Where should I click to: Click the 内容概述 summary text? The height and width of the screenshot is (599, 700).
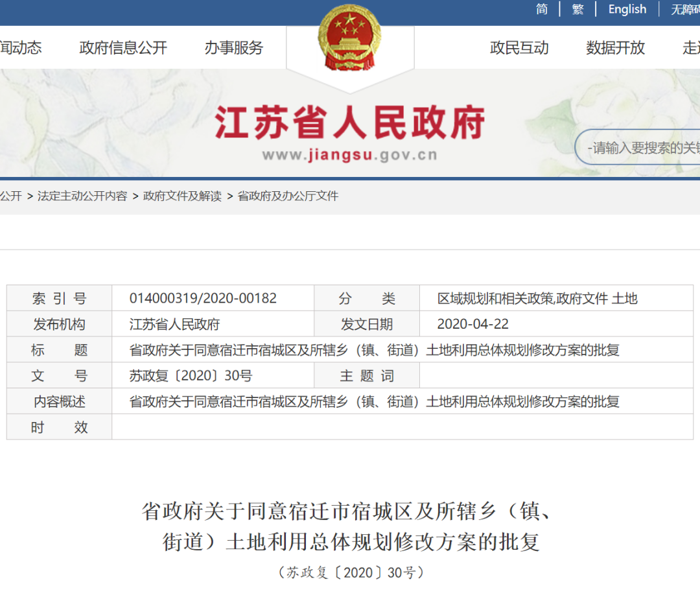coord(374,402)
